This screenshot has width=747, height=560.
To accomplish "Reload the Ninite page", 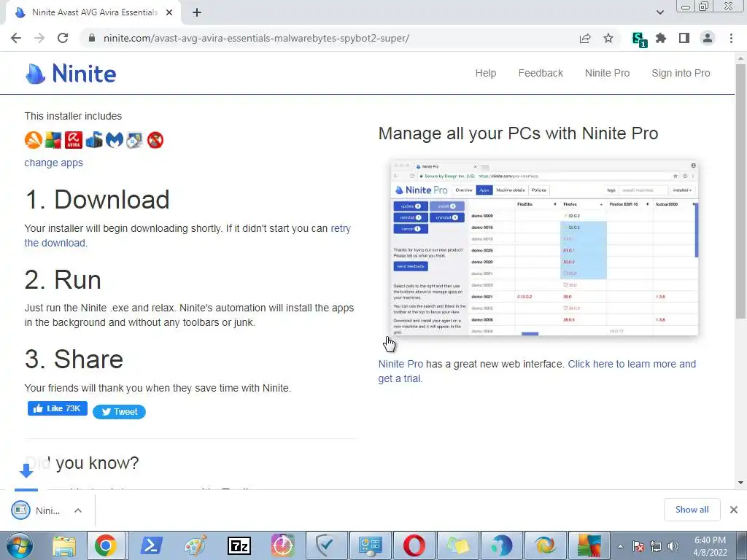I will [63, 38].
